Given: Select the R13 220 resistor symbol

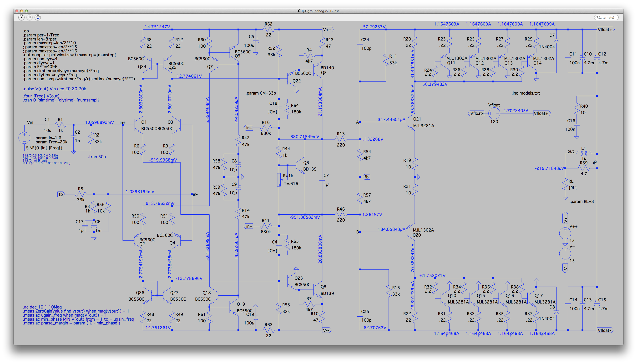Looking at the screenshot, I should click(x=341, y=139).
